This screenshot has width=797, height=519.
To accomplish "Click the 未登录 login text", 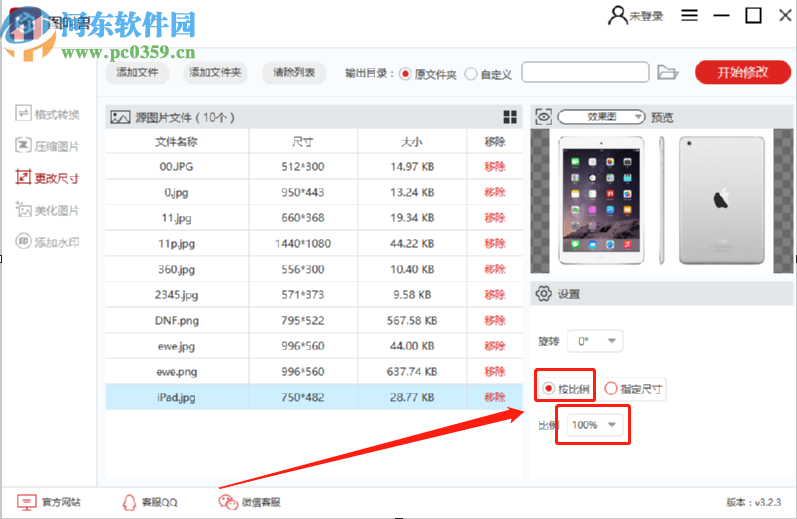I will [647, 16].
